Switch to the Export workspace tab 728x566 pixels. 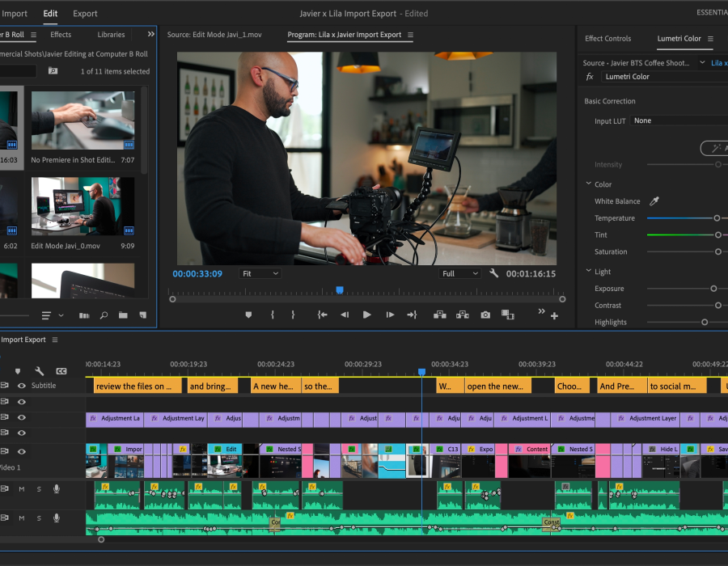pyautogui.click(x=85, y=14)
